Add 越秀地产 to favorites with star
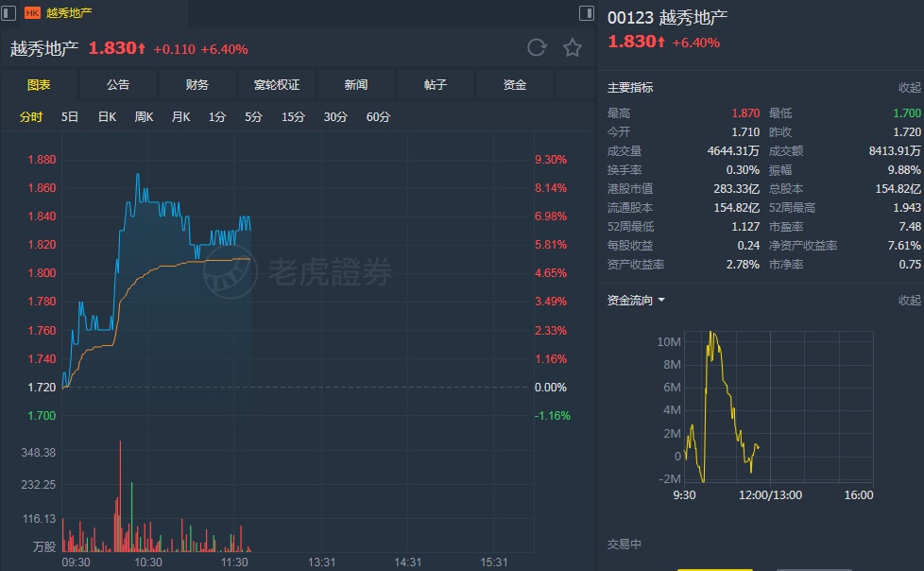This screenshot has width=924, height=571. (x=573, y=48)
